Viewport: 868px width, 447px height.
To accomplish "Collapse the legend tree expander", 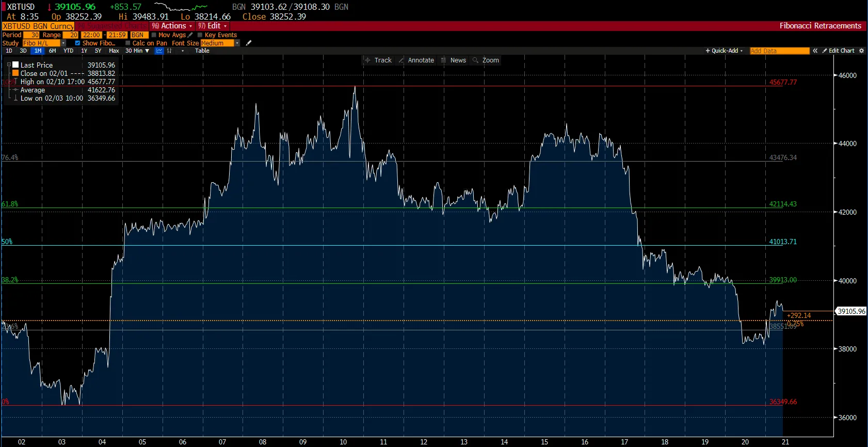I will (9, 65).
